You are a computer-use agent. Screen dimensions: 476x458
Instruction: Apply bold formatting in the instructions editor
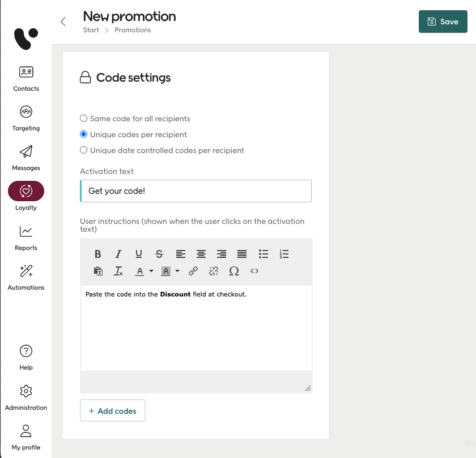coord(98,254)
